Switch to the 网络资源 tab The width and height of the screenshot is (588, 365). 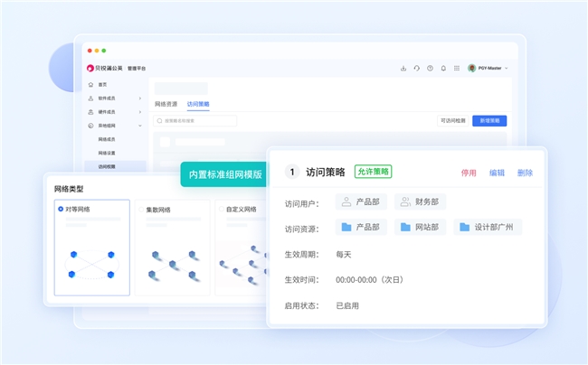[x=166, y=104]
